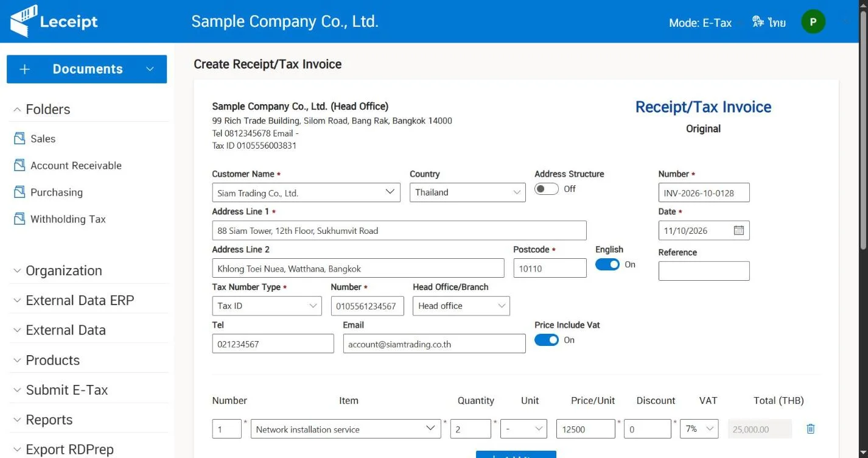Click the invoice Number field INV-2026-10-0128
Screen dimensions: 868x458
click(x=704, y=192)
